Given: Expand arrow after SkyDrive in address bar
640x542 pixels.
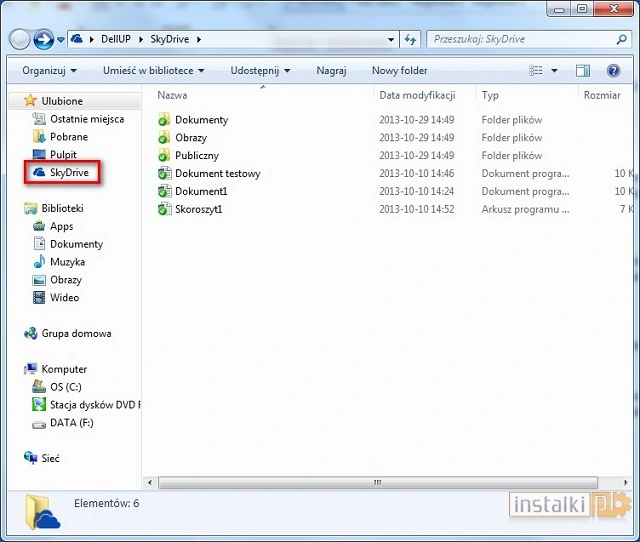Looking at the screenshot, I should point(199,40).
